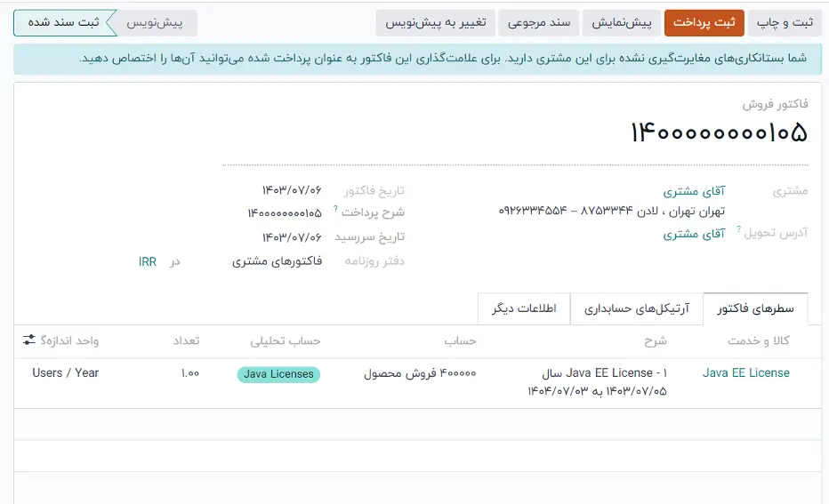Open the Java EE License product link
This screenshot has height=504, width=829.
pos(745,373)
